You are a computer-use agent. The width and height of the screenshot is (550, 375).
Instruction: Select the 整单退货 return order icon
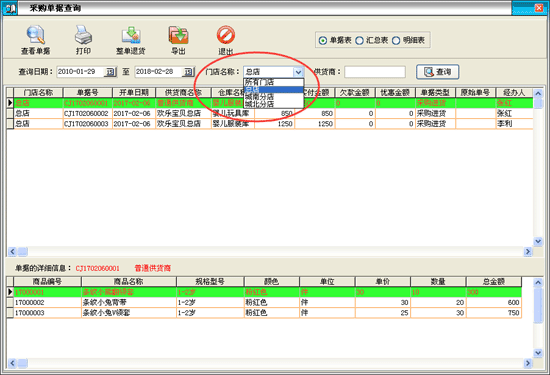coord(131,35)
